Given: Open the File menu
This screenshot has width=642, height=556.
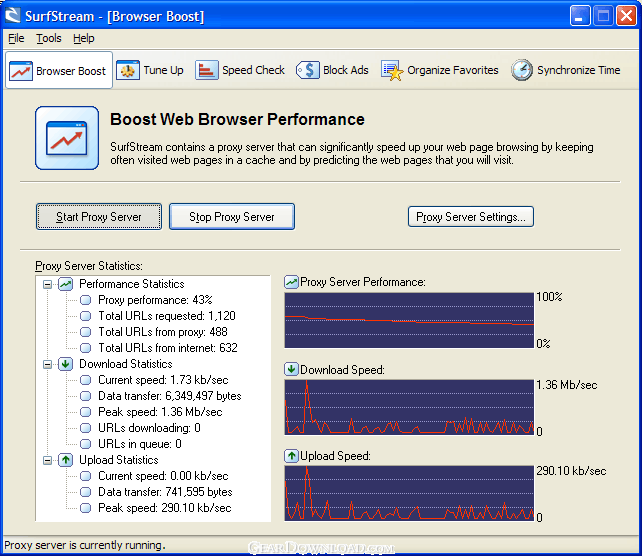Looking at the screenshot, I should 16,38.
